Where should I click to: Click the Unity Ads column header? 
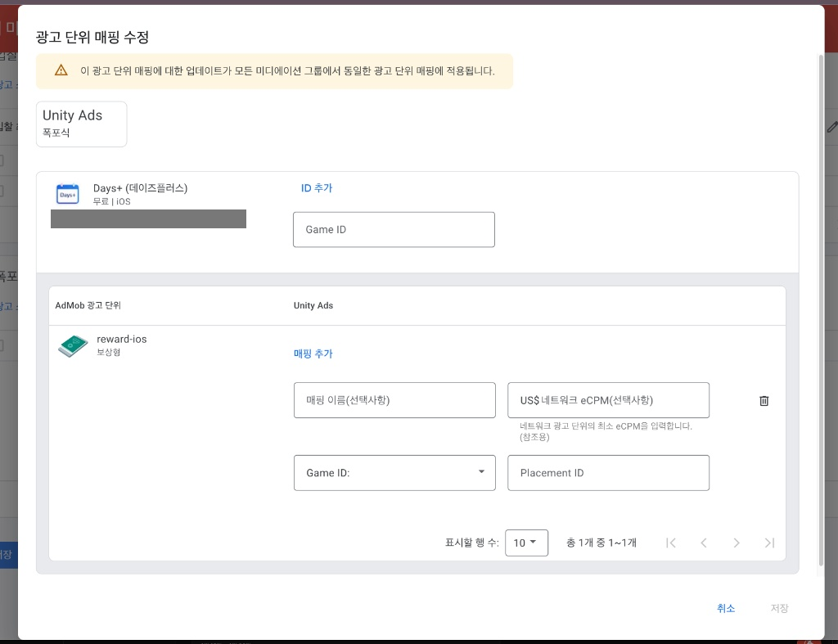[313, 305]
